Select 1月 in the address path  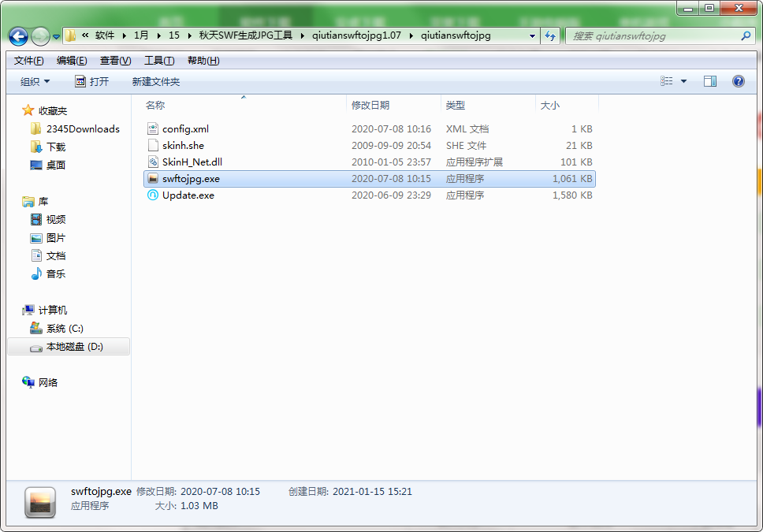pos(141,35)
